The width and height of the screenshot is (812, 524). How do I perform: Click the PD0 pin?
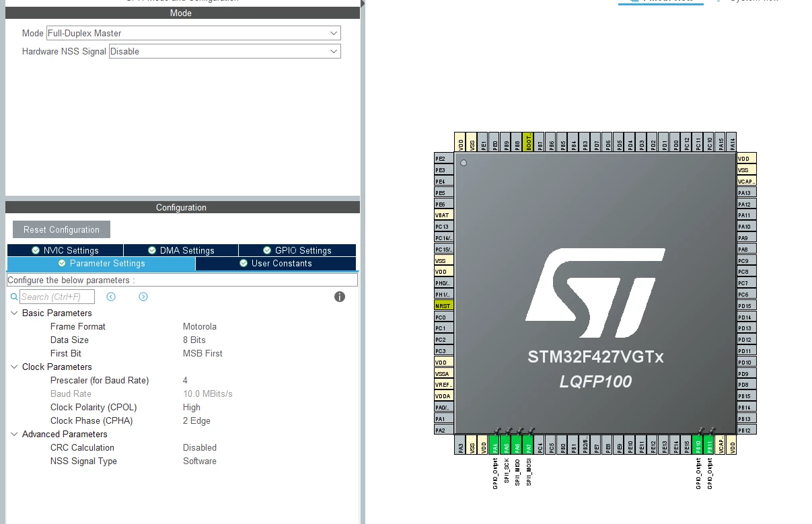(675, 141)
